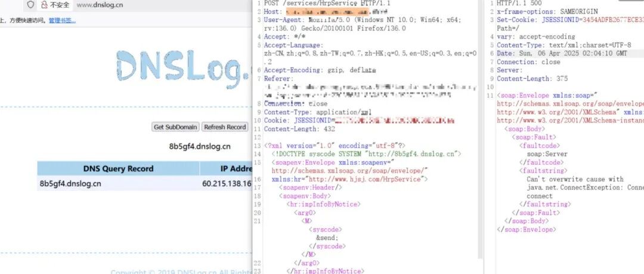
Task: Click the POST /services/HrpService request line
Action: [x=327, y=4]
